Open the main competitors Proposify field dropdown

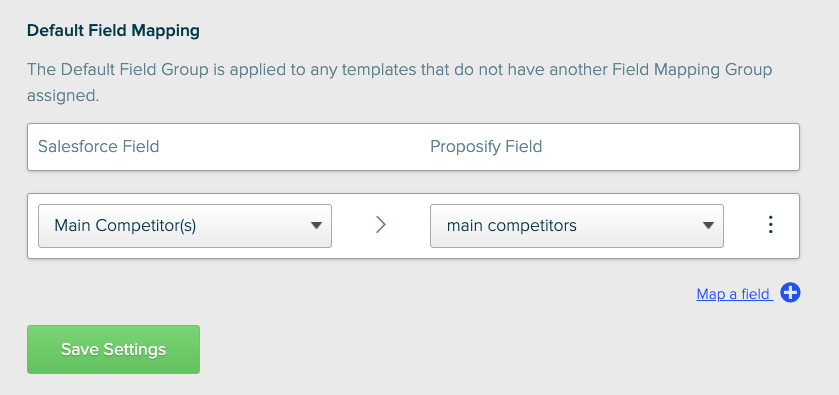(577, 225)
